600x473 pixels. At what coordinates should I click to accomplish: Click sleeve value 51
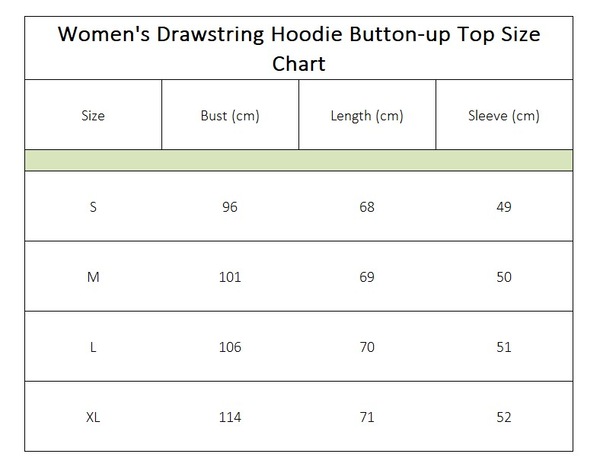pyautogui.click(x=504, y=347)
